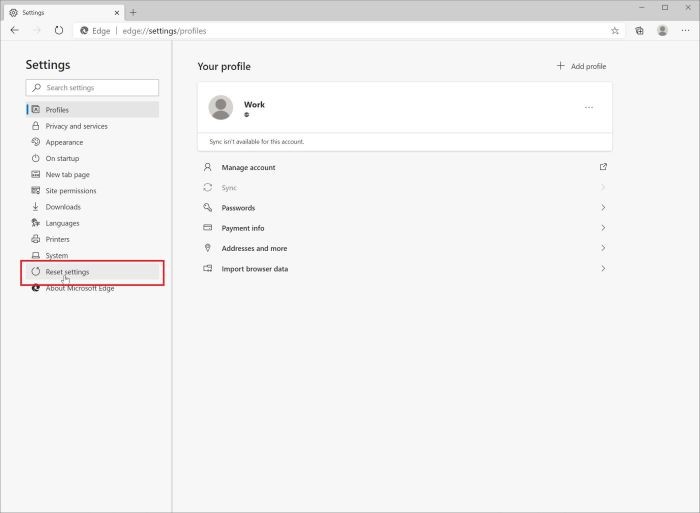
Task: Click the Manage account external link icon
Action: (x=603, y=167)
